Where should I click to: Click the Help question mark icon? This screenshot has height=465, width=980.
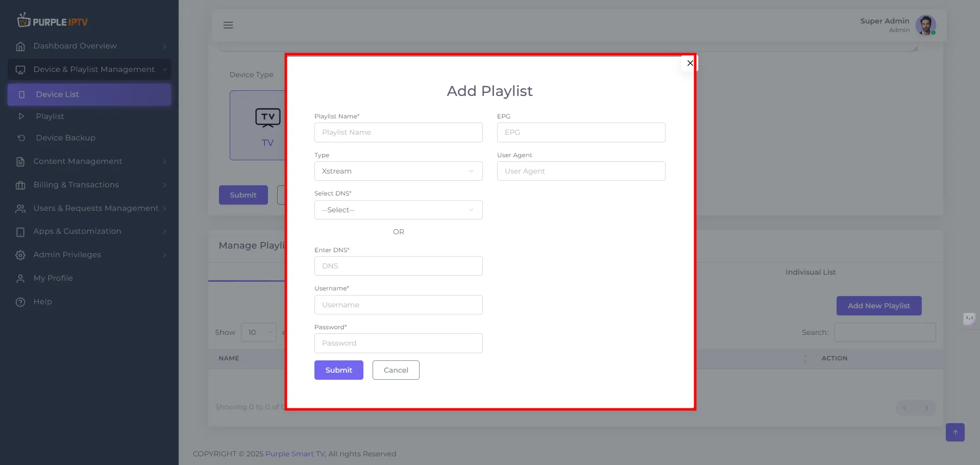tap(20, 302)
